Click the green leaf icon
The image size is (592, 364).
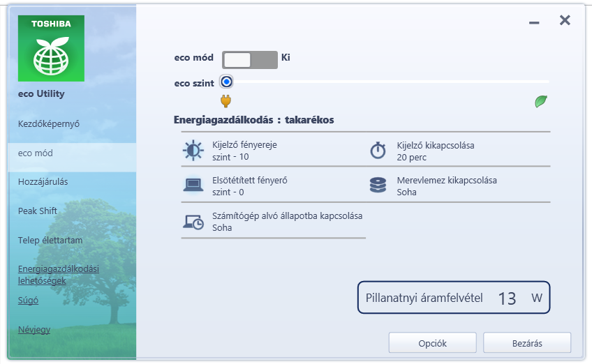click(540, 102)
